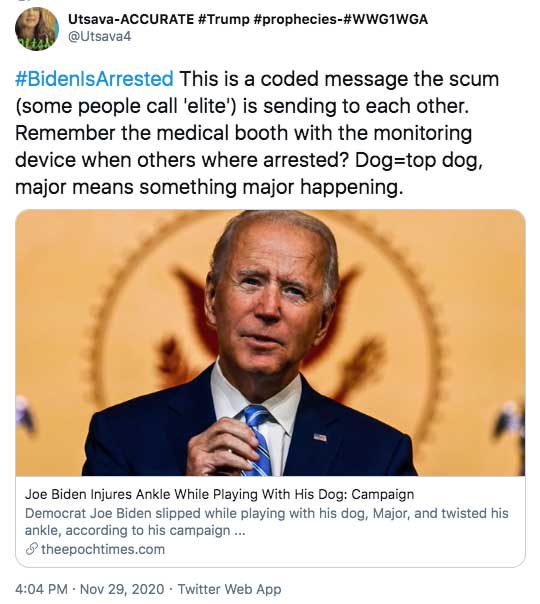
Task: Click the tweet's last line "major means something"
Action: coord(209,187)
